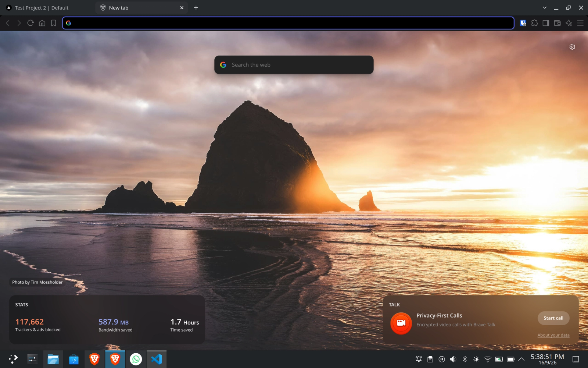This screenshot has width=588, height=368.
Task: Open the Extensions puzzle icon
Action: (x=534, y=23)
